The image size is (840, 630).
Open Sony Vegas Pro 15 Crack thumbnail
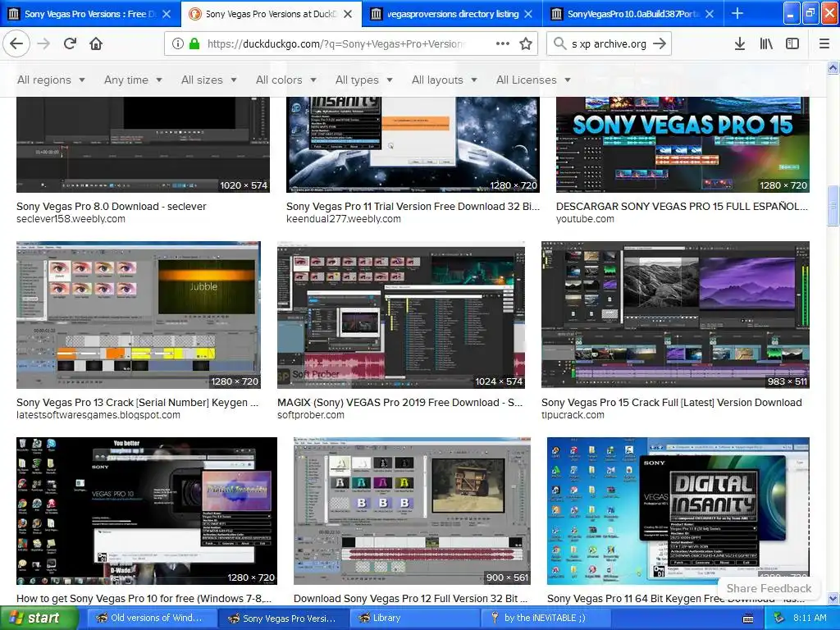(675, 315)
